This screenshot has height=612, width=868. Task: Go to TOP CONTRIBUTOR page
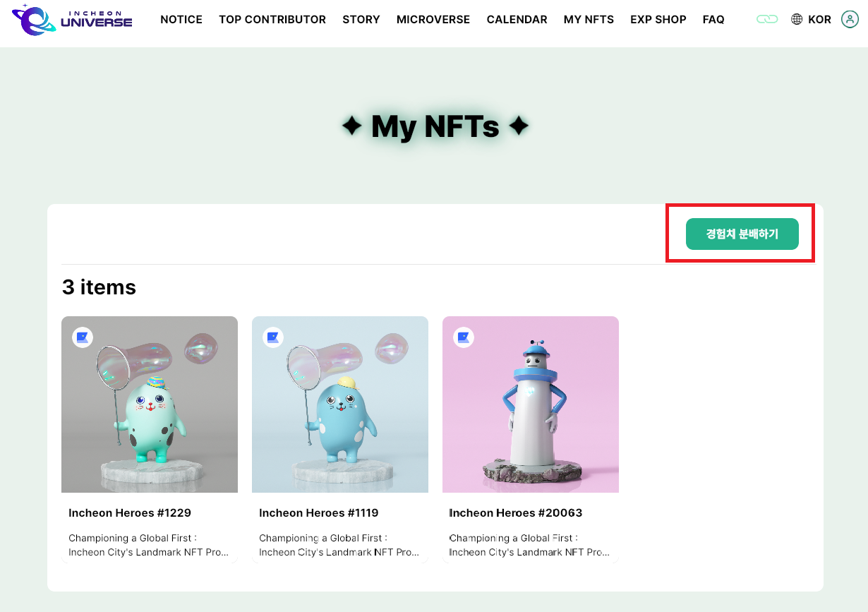tap(272, 20)
